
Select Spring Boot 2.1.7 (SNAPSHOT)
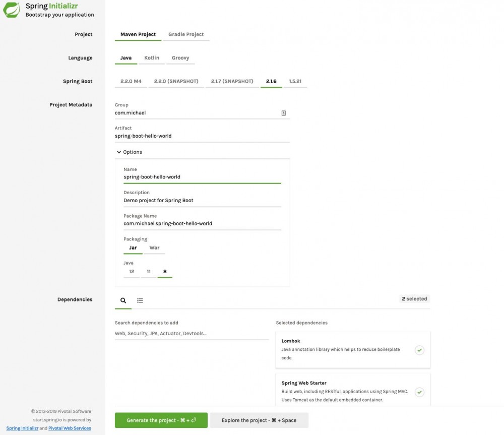click(x=232, y=81)
